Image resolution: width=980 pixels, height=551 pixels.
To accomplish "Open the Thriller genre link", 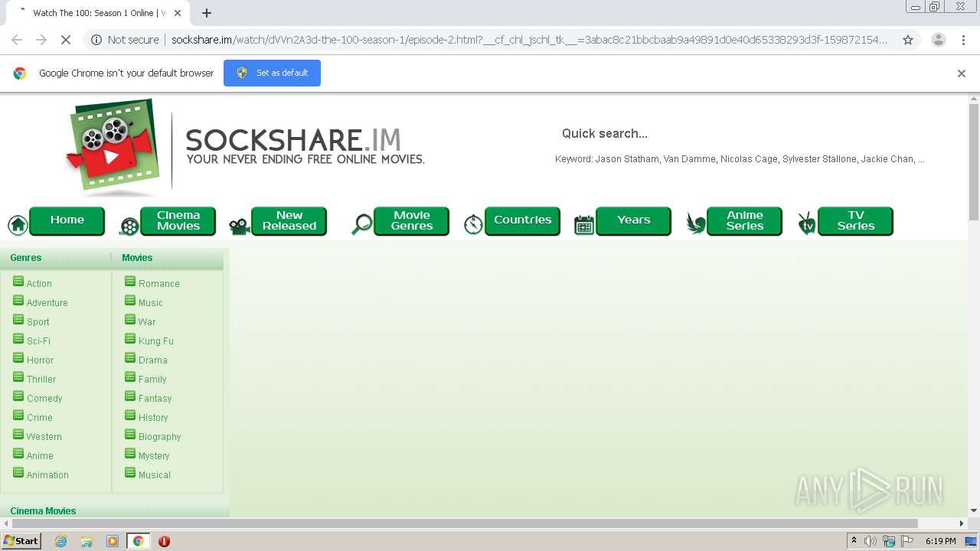I will [41, 380].
